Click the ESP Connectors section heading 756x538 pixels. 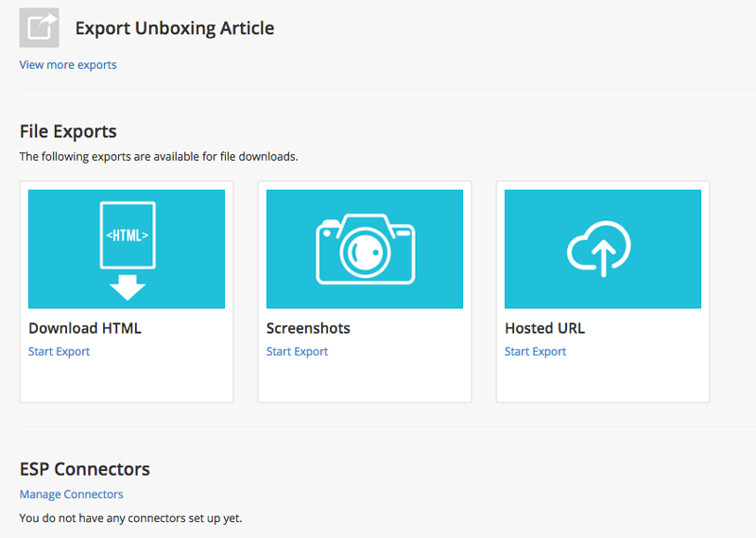85,469
